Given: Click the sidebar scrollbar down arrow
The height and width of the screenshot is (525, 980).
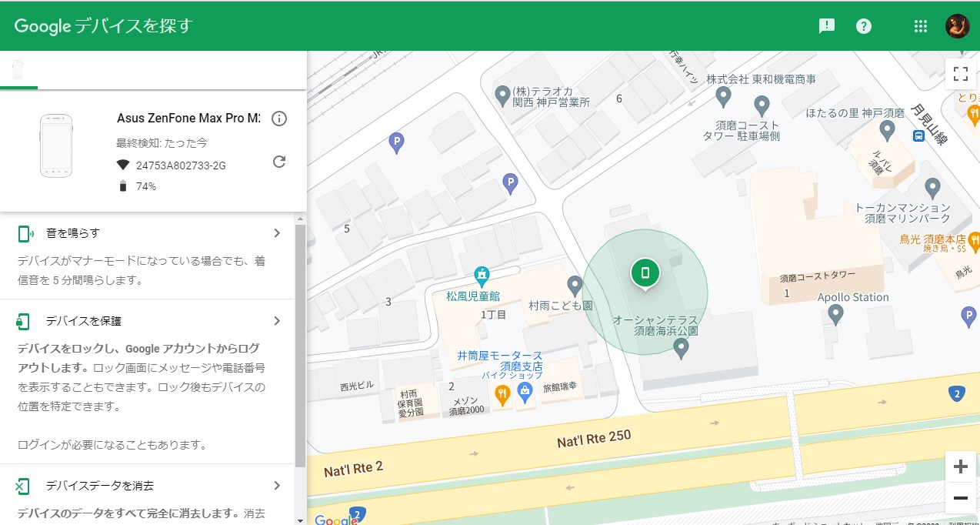Looking at the screenshot, I should coord(301,520).
